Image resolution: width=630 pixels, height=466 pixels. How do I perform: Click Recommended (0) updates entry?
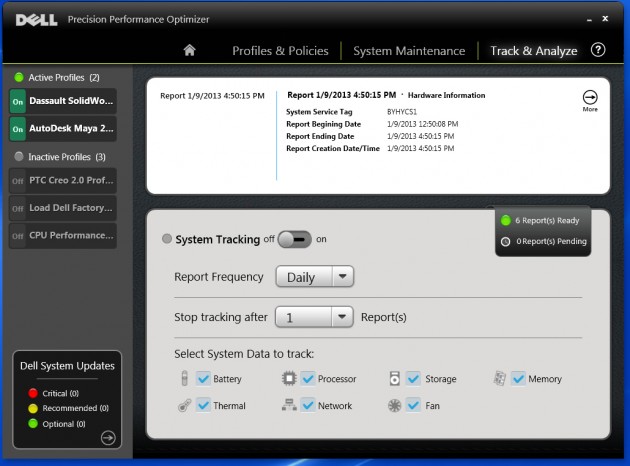(x=76, y=408)
